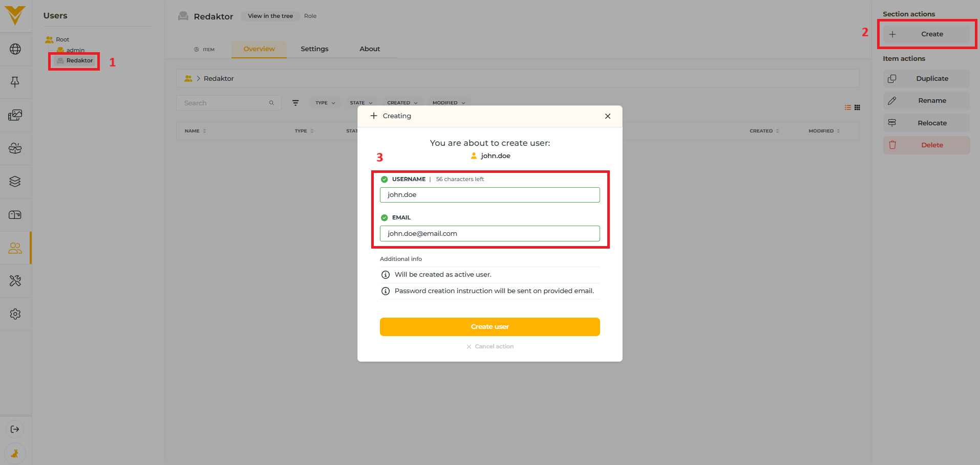Switch to the Settings tab
Screen dimensions: 980x465
[314, 49]
